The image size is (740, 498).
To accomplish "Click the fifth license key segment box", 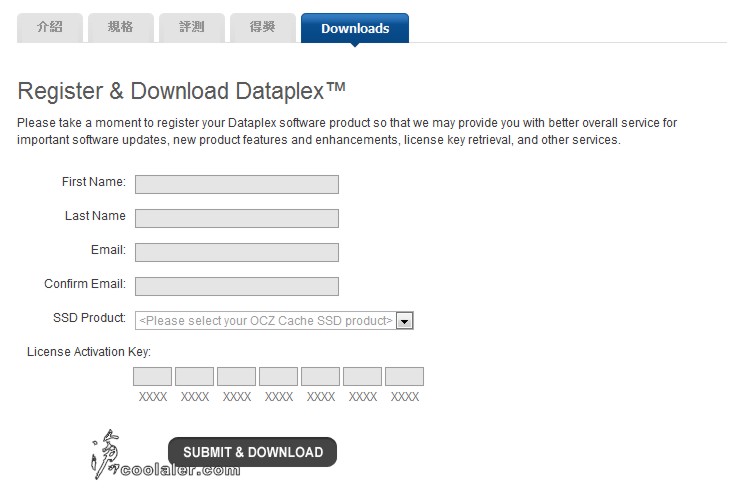I will 320,377.
